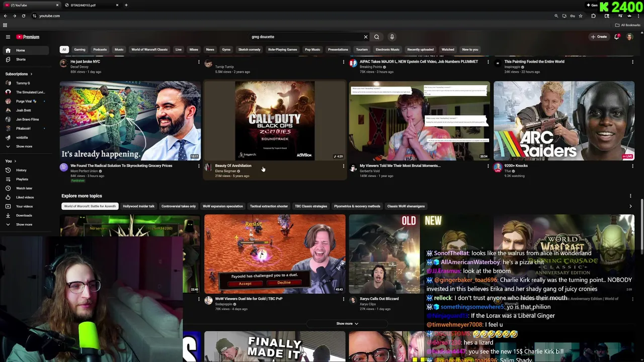Open the YouTube hamburger guide menu

[x=8, y=37]
